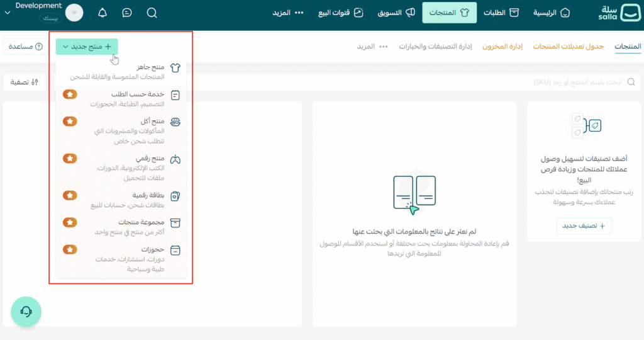The image size is (644, 340).
Task: Click the تصنيف جديد button
Action: (584, 225)
